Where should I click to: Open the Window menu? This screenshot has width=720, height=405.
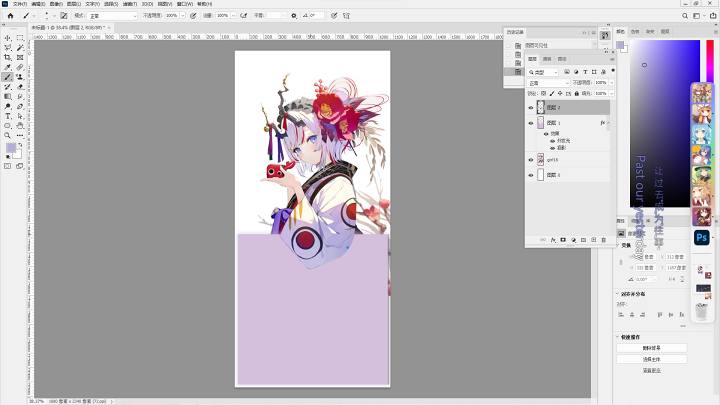185,4
